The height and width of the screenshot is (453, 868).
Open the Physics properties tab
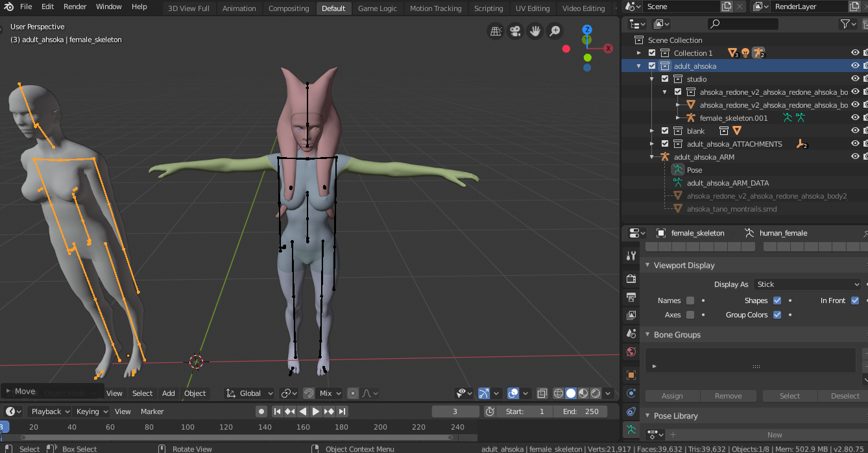631,393
